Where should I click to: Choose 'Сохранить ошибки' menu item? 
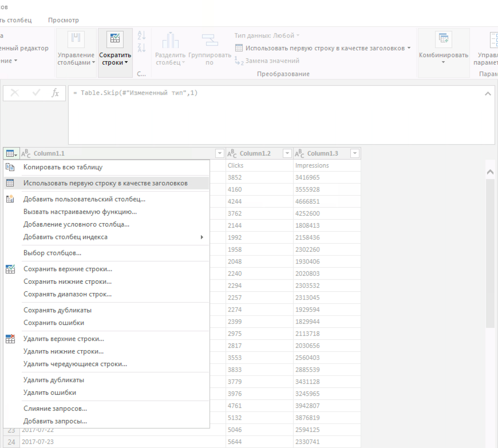click(x=106, y=323)
